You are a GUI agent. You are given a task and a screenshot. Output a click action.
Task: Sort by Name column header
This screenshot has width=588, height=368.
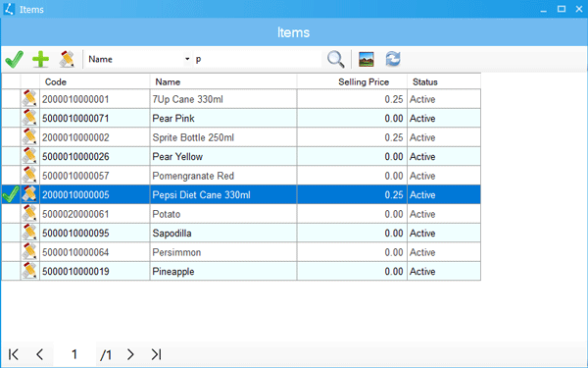[223, 81]
